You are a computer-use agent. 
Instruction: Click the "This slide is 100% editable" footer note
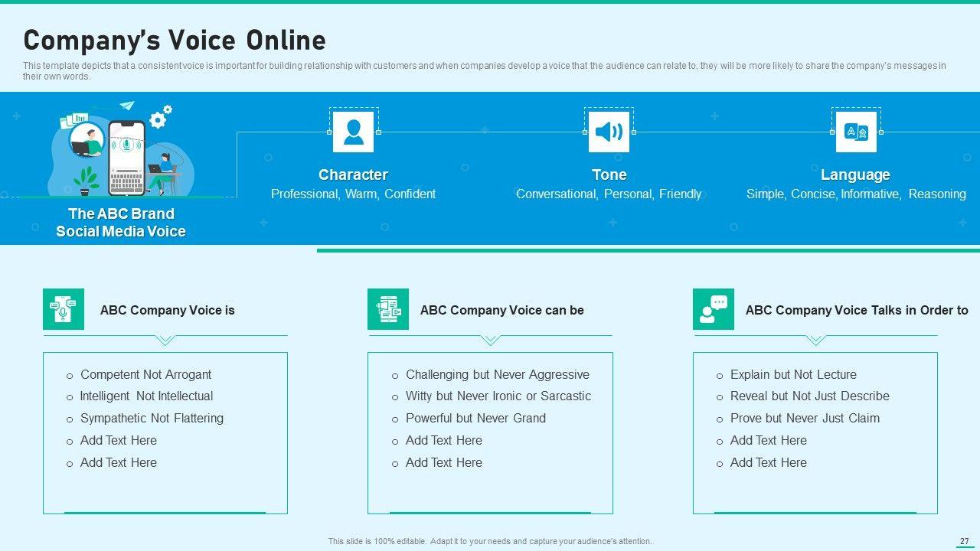click(x=490, y=541)
